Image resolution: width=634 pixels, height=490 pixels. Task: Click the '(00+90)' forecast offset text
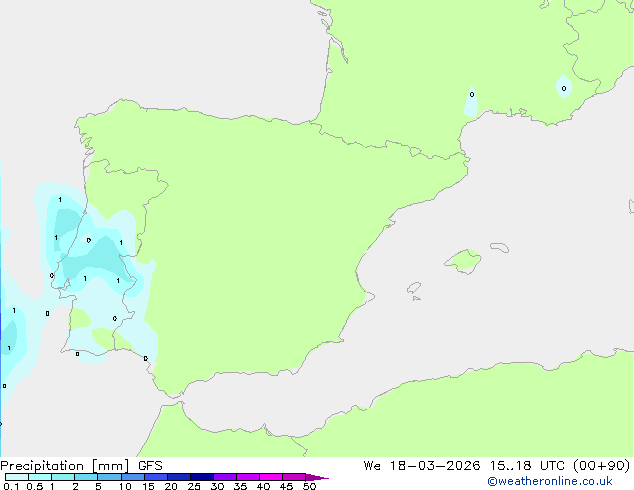pyautogui.click(x=602, y=466)
